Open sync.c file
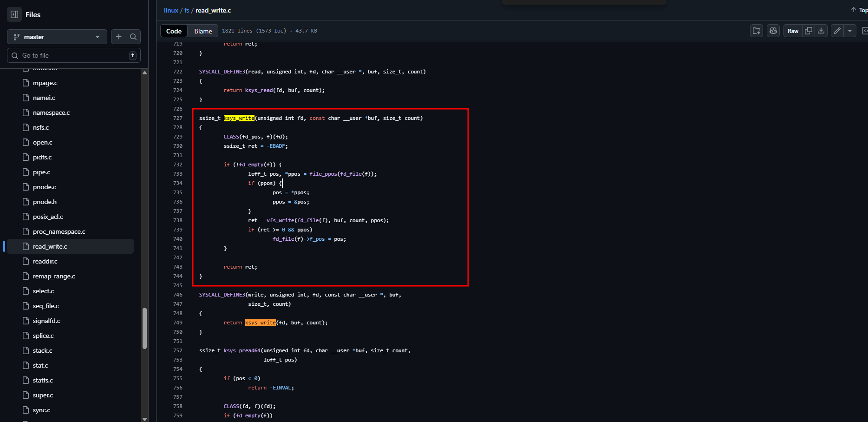868x422 pixels. [x=41, y=410]
